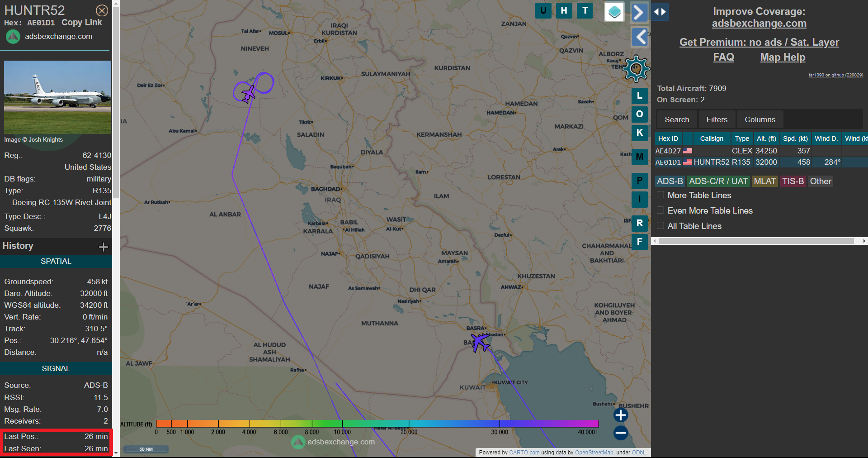This screenshot has height=458, width=868.
Task: Close the HUNTR52 aircraft info panel
Action: coord(102,10)
